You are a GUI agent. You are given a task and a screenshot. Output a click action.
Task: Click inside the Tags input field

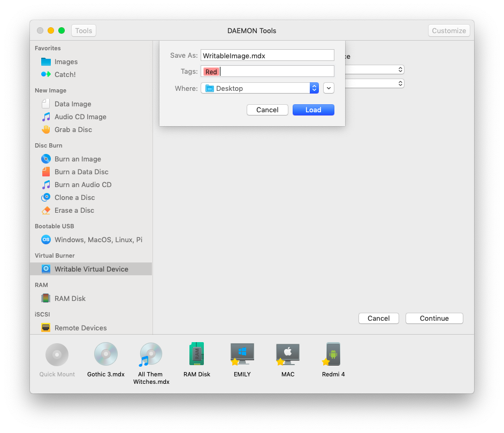point(268,71)
